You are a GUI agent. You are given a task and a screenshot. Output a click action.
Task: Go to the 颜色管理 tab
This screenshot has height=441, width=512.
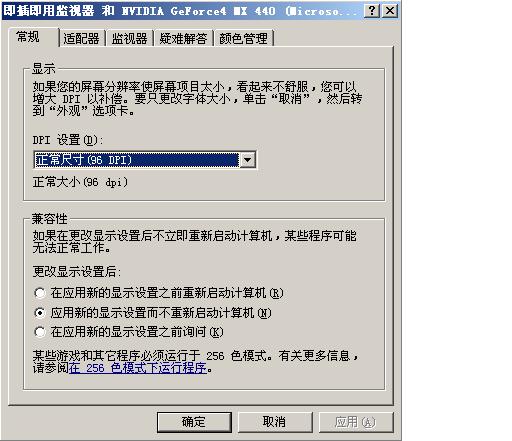tap(244, 39)
